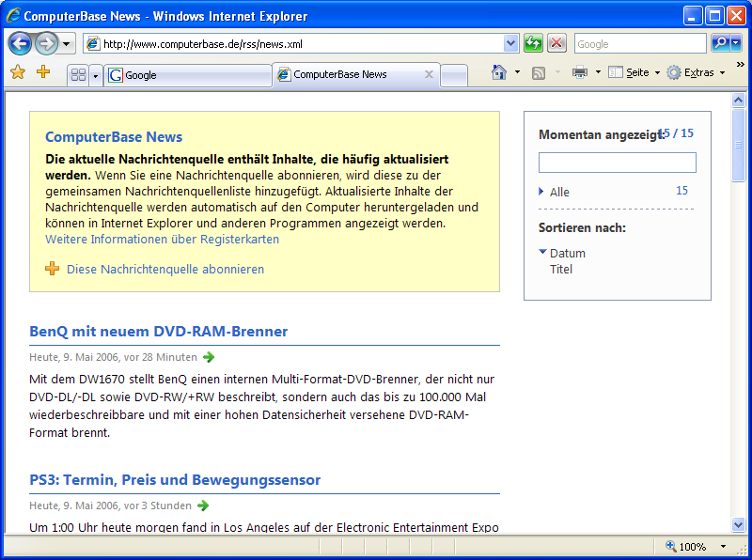Click the green Refresh page icon
This screenshot has width=752, height=560.
[533, 43]
